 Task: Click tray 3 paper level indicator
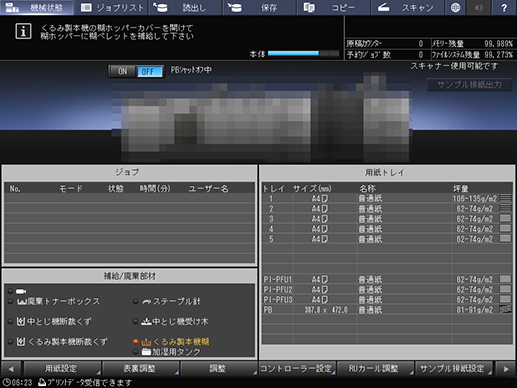(505, 218)
